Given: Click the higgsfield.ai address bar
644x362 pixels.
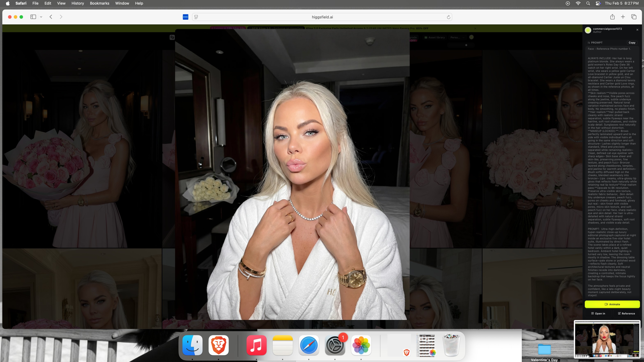Looking at the screenshot, I should pyautogui.click(x=322, y=17).
